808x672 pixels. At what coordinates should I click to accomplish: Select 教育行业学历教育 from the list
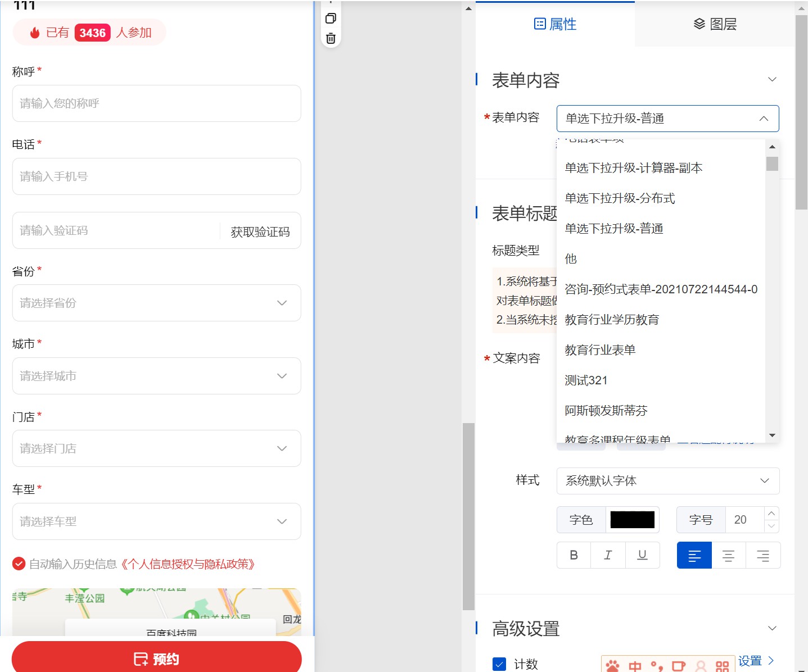(x=612, y=320)
